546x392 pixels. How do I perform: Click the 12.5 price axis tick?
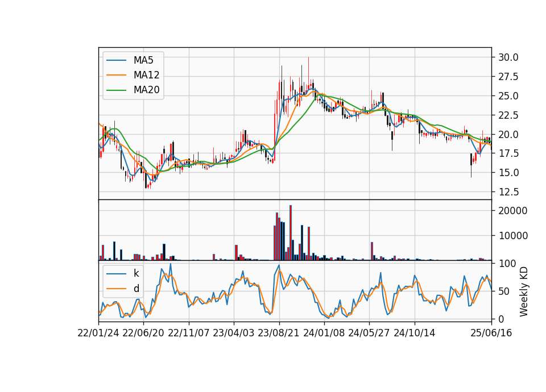508,192
